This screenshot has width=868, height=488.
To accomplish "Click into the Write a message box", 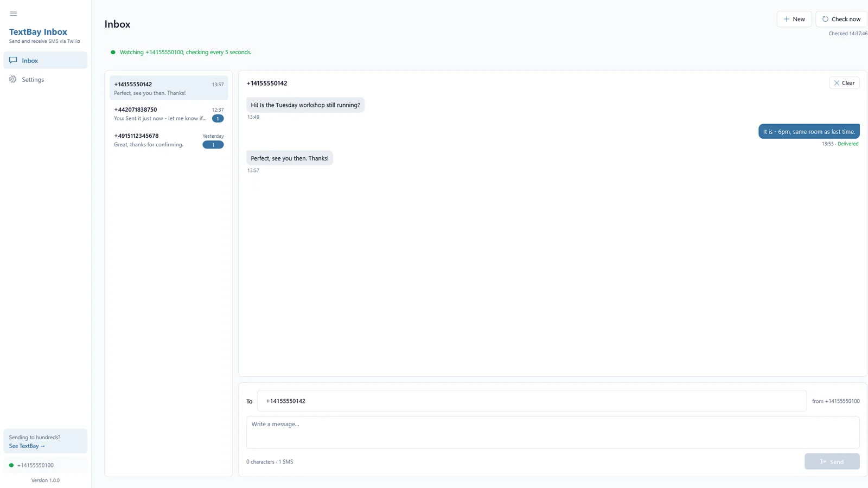I will [553, 432].
